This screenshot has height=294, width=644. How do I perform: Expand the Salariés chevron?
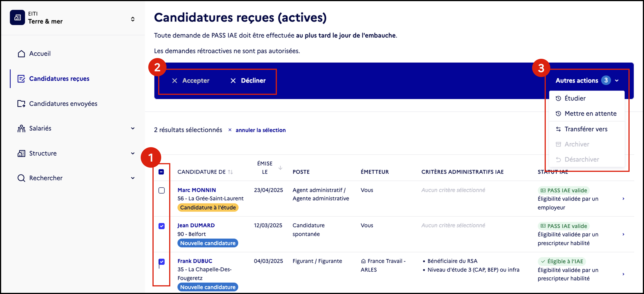[x=133, y=128]
